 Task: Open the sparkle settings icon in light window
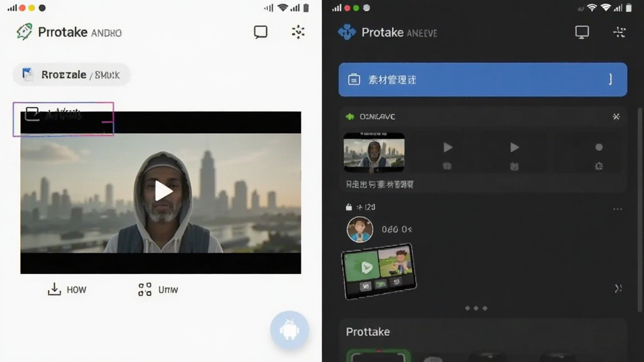[297, 32]
